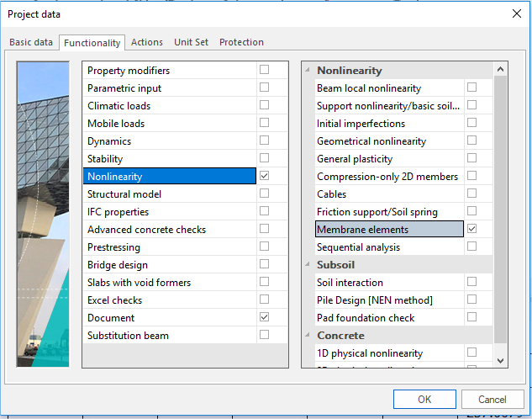The height and width of the screenshot is (419, 532).
Task: Collapse the Concrete group header
Action: click(x=308, y=336)
